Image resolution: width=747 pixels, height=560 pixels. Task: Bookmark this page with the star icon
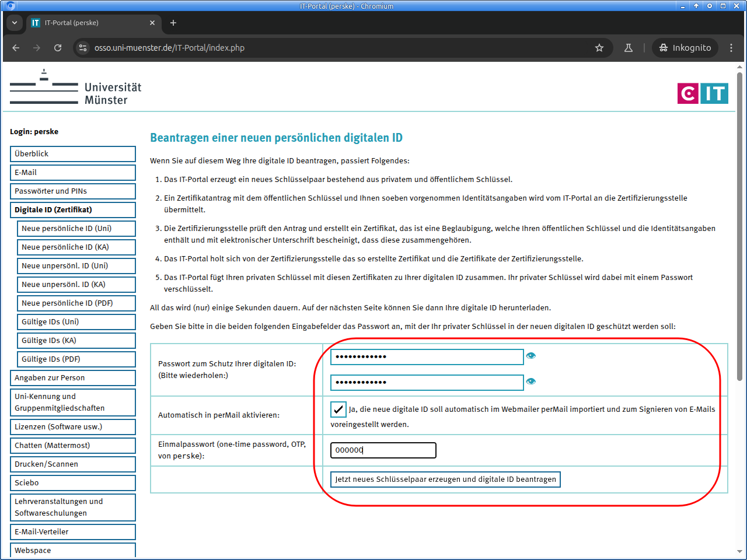[x=599, y=48]
